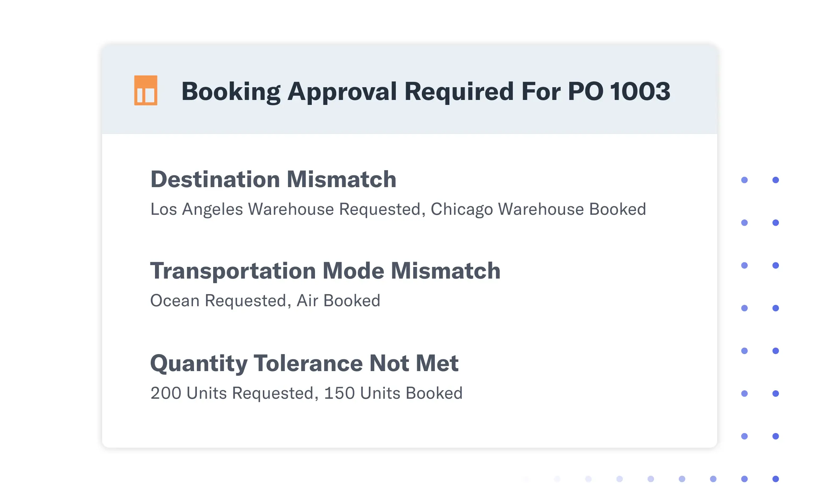Click the Ocean Requested text
This screenshot has width=830, height=504.
[218, 301]
